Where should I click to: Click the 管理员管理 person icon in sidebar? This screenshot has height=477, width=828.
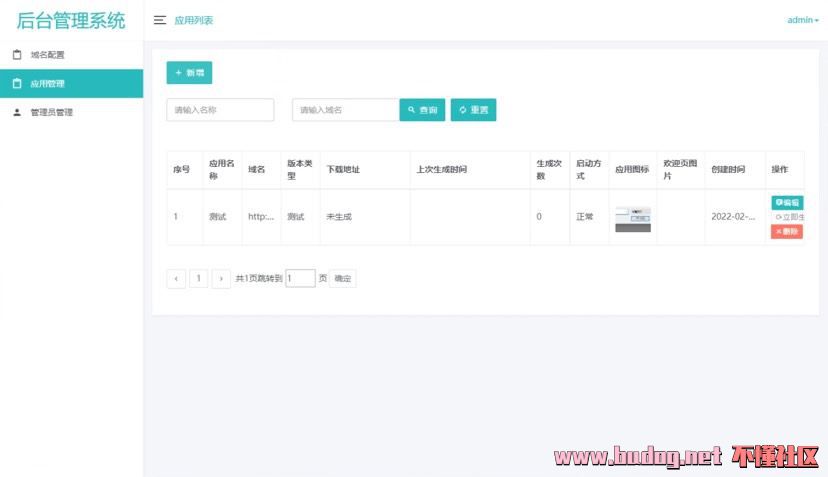(17, 112)
